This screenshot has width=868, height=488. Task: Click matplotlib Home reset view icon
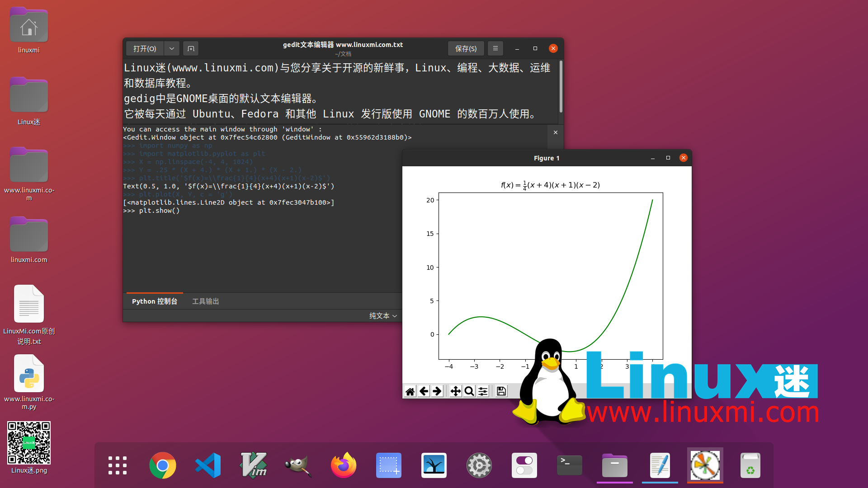410,391
